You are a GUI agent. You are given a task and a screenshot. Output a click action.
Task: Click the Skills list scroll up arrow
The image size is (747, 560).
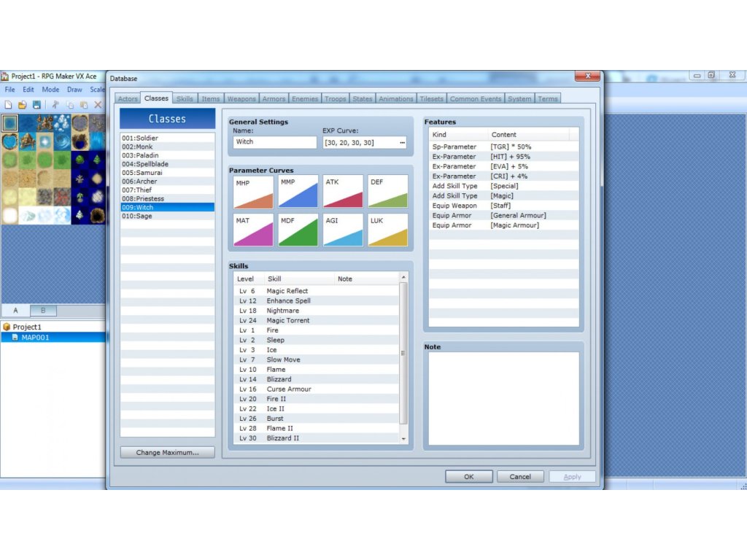403,277
